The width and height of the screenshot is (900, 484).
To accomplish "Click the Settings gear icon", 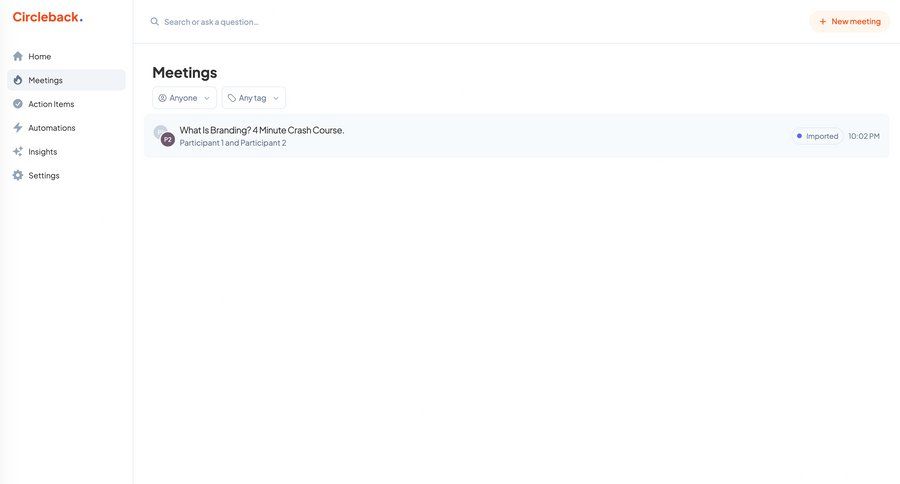I will [x=18, y=175].
